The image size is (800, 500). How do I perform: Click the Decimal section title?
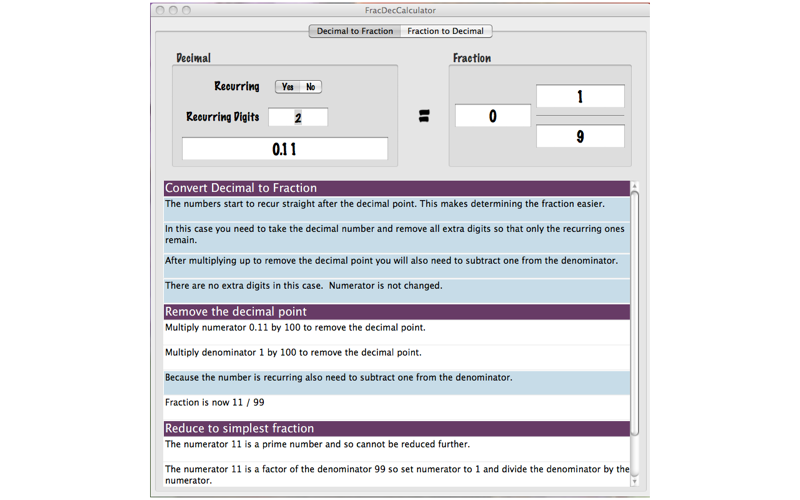pyautogui.click(x=193, y=58)
